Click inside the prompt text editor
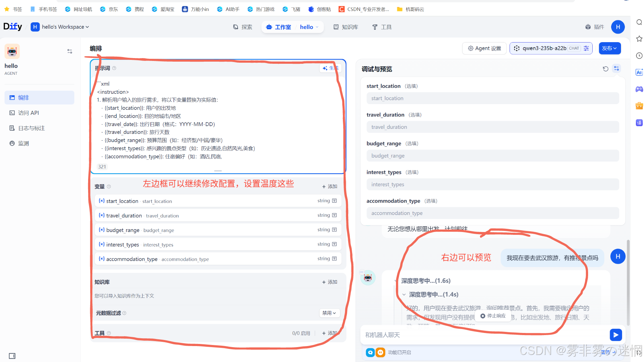This screenshot has width=644, height=362. 218,120
